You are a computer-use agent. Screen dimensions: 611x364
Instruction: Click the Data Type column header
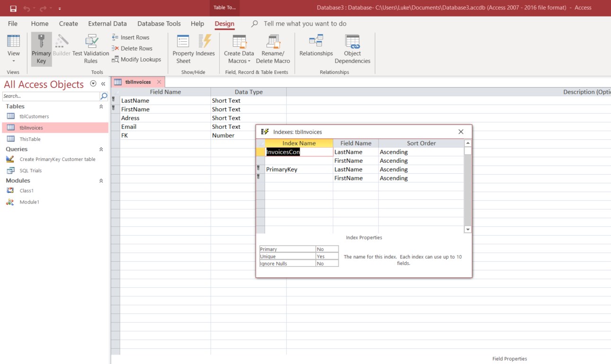[248, 92]
